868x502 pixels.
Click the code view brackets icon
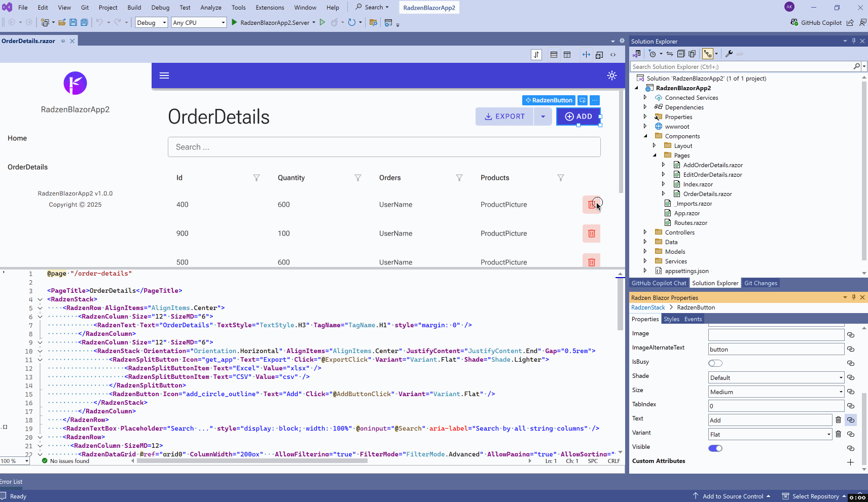pos(613,55)
